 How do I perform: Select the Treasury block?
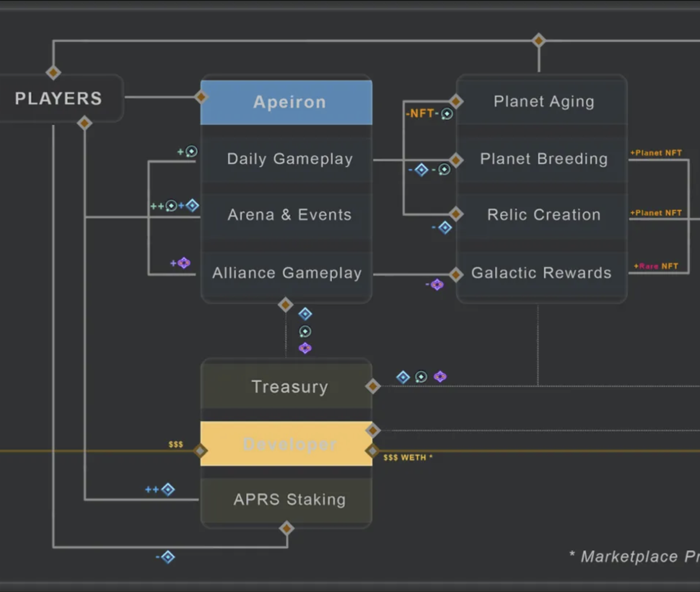point(286,387)
